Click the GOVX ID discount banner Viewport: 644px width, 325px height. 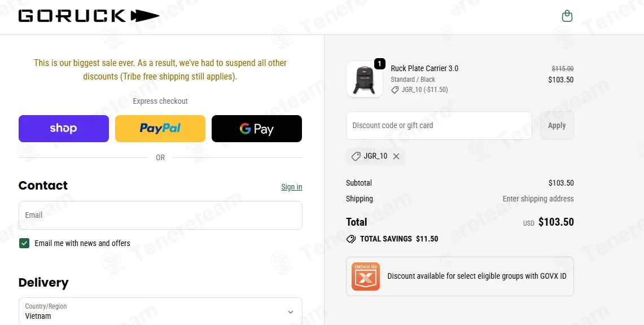[x=476, y=276]
